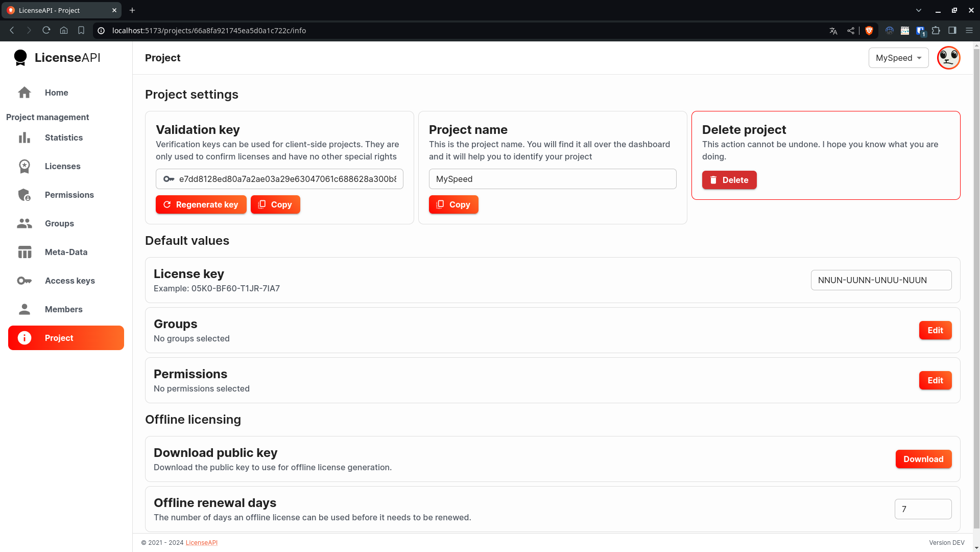This screenshot has height=552, width=980.
Task: Click the browser back arrow
Action: click(x=12, y=31)
